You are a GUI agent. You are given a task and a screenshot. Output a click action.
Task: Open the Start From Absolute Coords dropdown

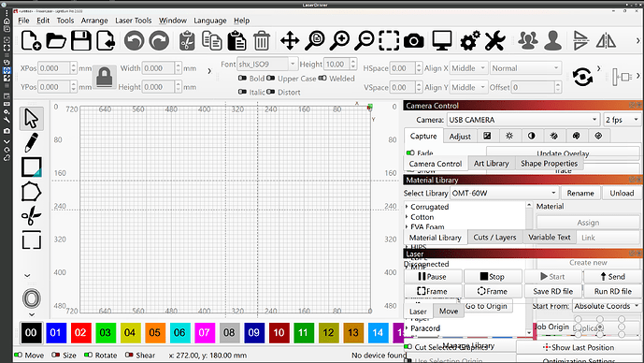(x=607, y=306)
